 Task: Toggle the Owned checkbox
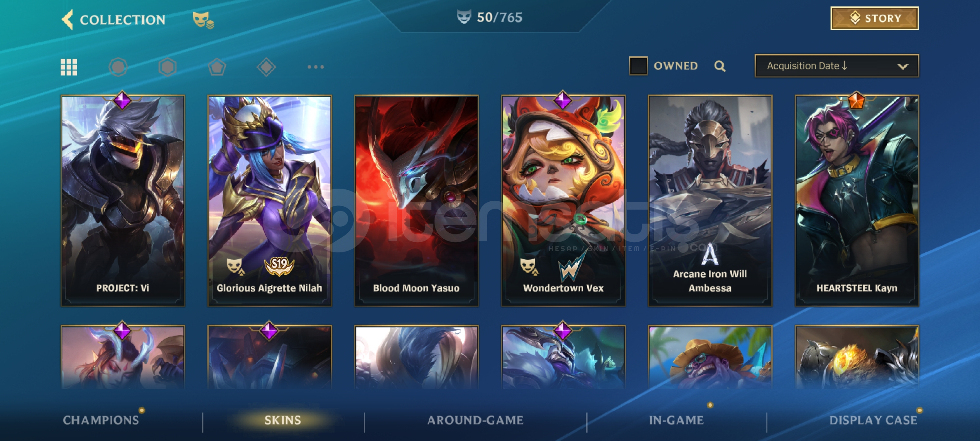click(638, 66)
